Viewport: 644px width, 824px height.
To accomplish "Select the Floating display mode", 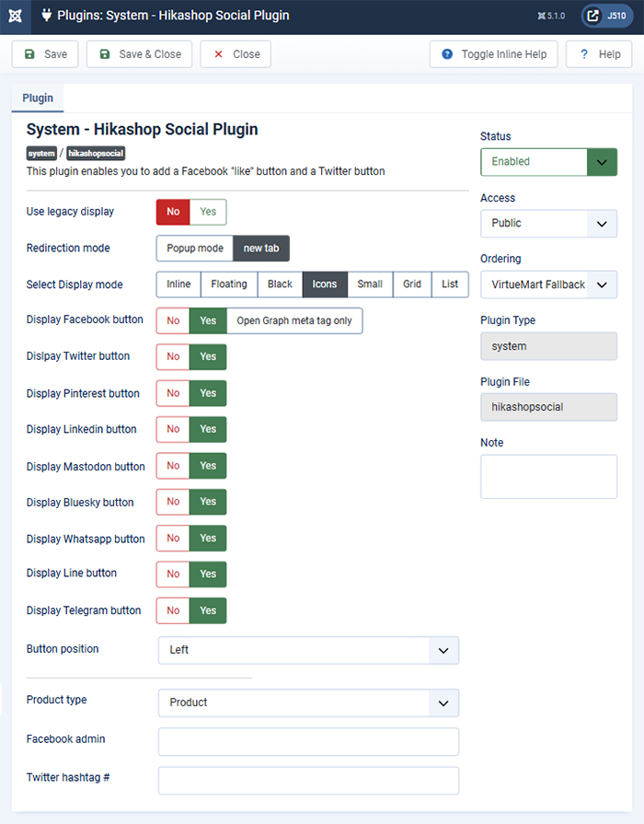I will tap(229, 284).
